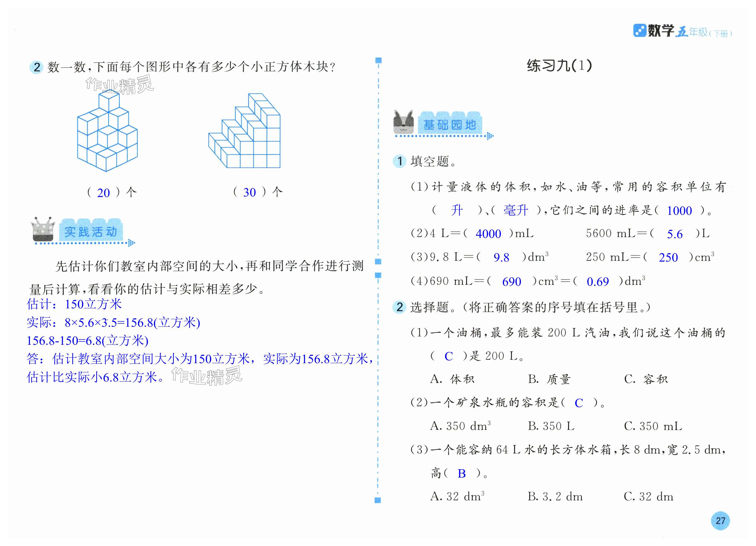
Task: Click the line 估计比实际小6.8立方米
Action: pos(96,377)
